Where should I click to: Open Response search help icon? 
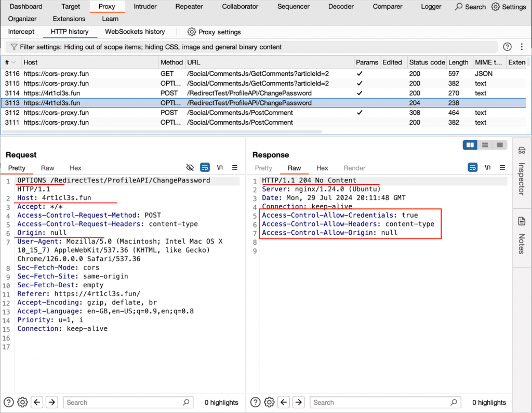coord(256,402)
